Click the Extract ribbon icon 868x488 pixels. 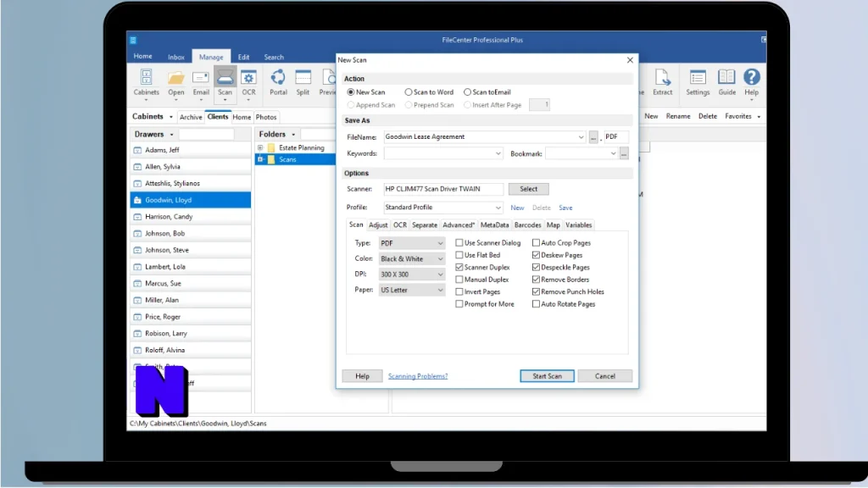click(662, 78)
